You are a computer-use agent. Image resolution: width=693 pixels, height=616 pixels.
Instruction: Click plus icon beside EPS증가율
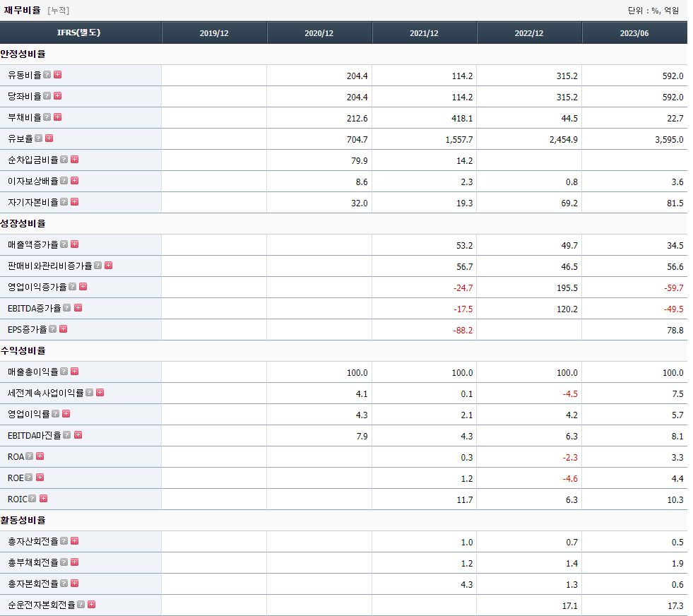pos(63,329)
